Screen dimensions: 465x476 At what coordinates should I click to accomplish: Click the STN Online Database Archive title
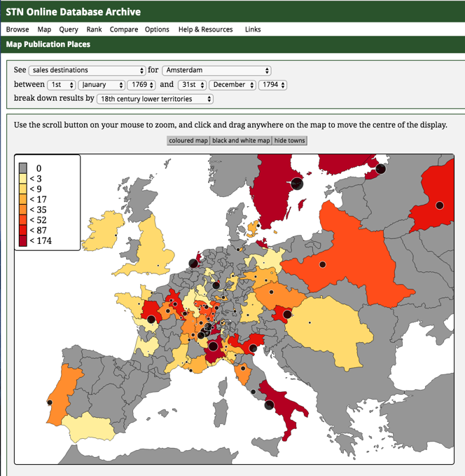click(x=73, y=12)
